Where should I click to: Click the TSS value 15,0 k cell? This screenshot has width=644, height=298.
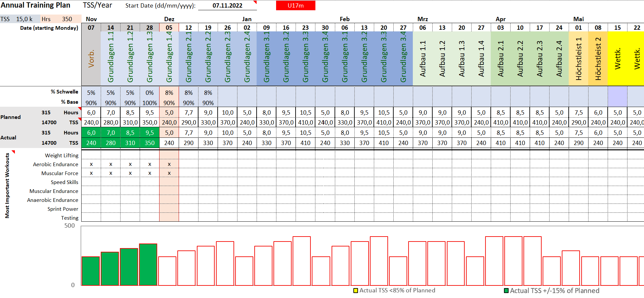[x=24, y=19]
